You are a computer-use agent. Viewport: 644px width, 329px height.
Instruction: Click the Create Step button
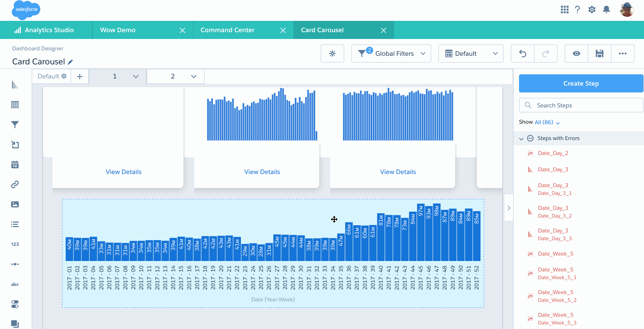tap(581, 83)
